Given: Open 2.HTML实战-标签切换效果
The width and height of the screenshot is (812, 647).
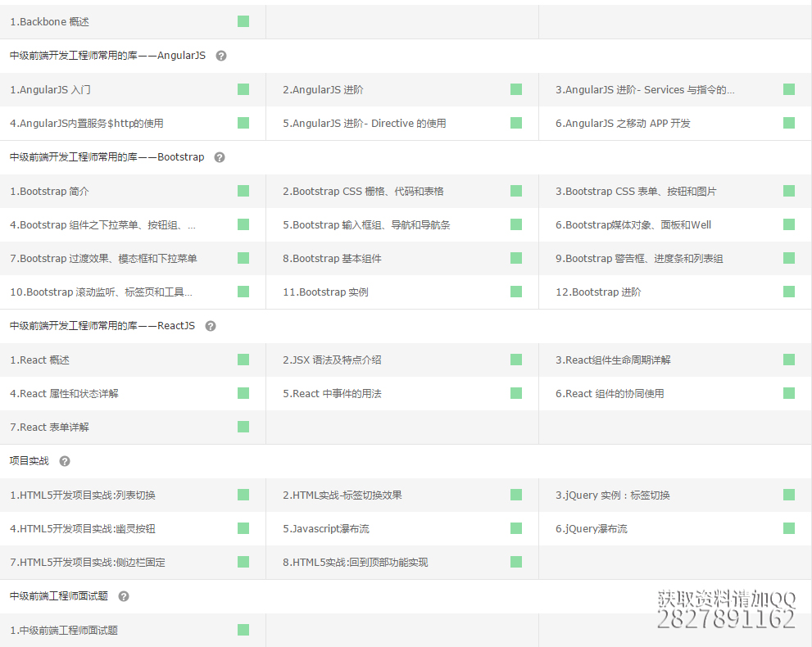Looking at the screenshot, I should coord(342,495).
